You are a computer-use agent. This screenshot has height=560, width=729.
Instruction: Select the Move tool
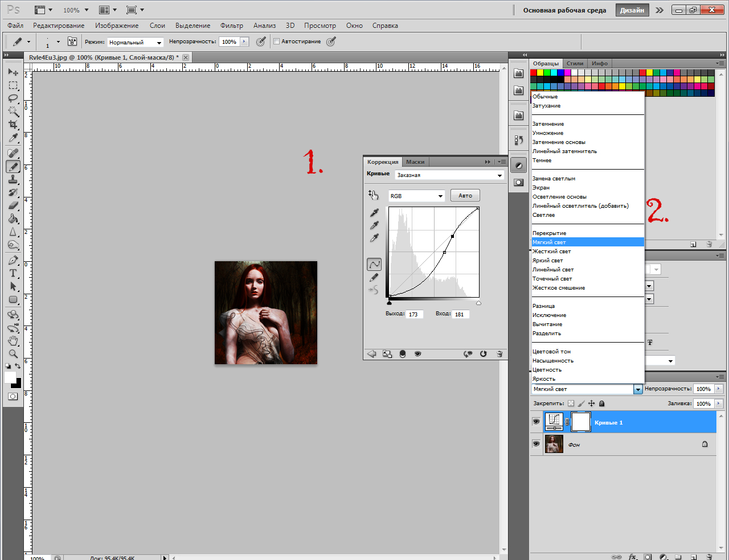pos(13,72)
